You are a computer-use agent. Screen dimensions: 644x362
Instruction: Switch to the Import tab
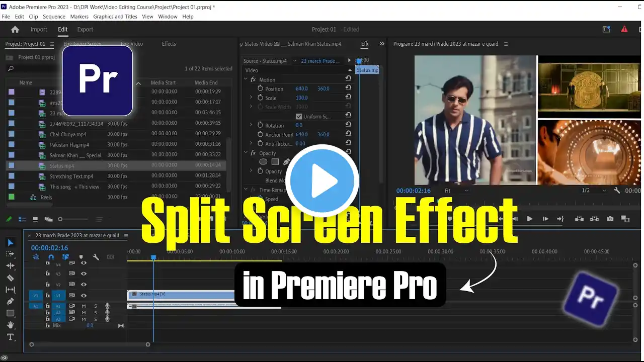coord(39,29)
